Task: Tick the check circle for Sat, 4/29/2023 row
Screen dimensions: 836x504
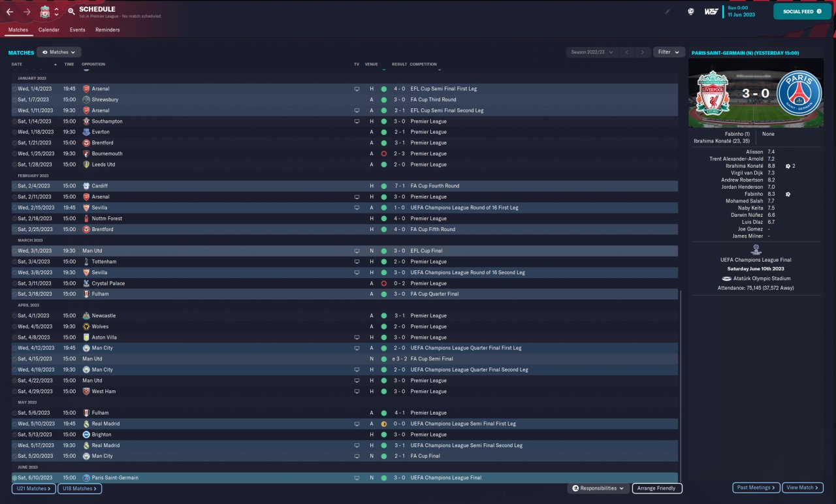Action: (x=15, y=392)
